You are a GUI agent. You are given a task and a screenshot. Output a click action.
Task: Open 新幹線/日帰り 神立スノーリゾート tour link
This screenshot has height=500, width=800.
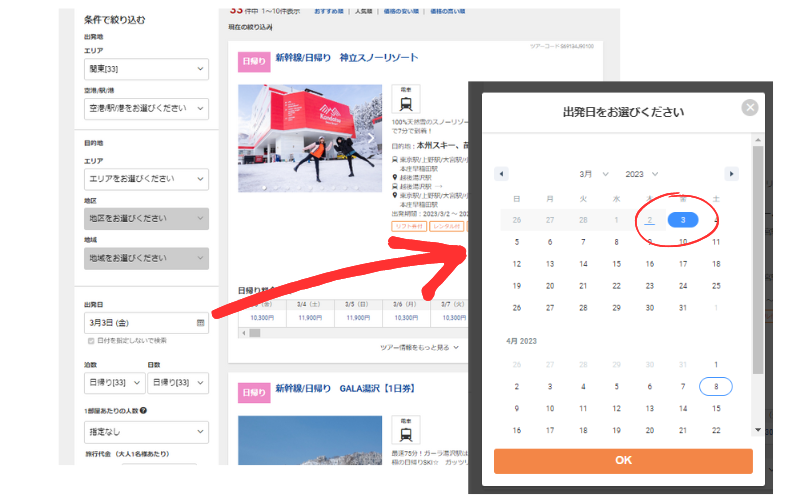pos(347,58)
